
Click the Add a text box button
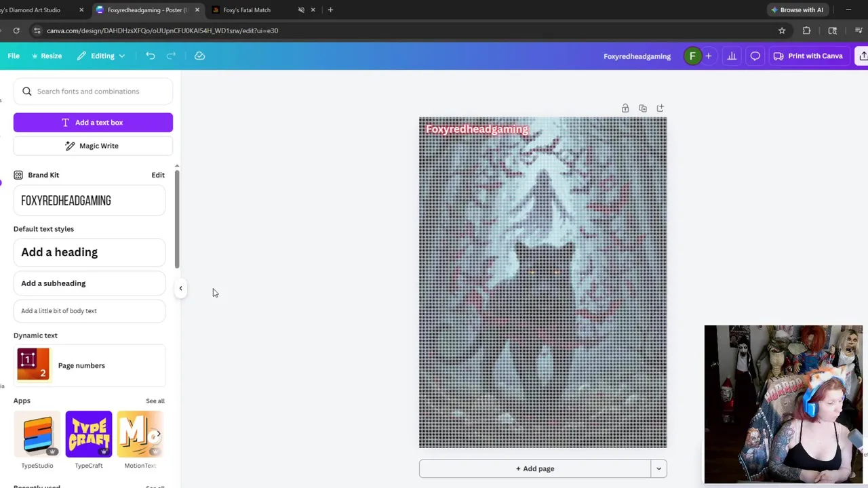[93, 123]
